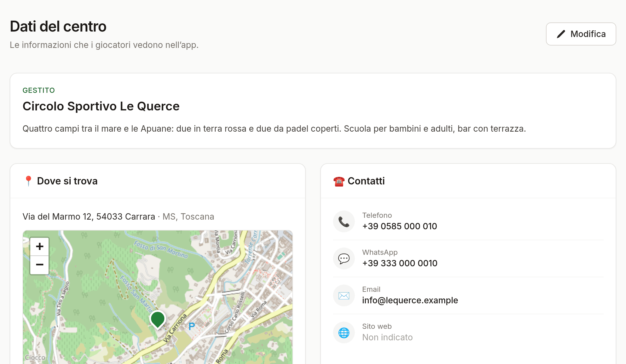Click the 'Dati del centro' page heading
This screenshot has height=364, width=626.
pos(58,26)
